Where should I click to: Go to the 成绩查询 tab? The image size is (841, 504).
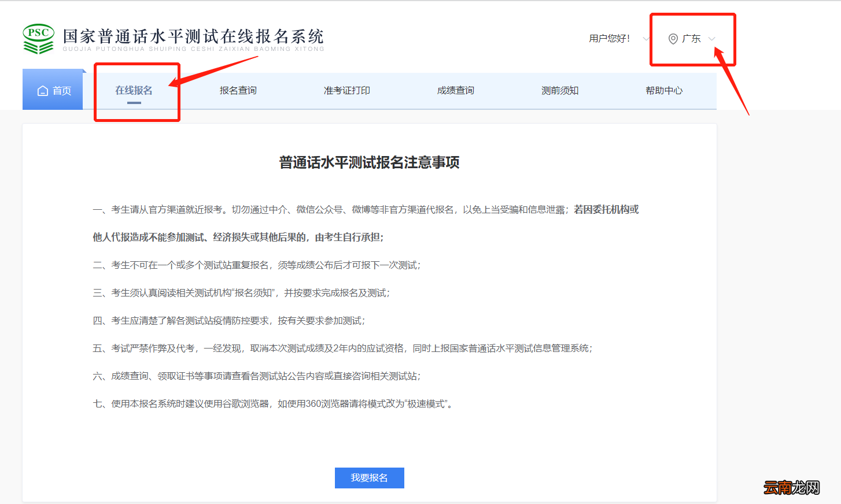tap(456, 91)
